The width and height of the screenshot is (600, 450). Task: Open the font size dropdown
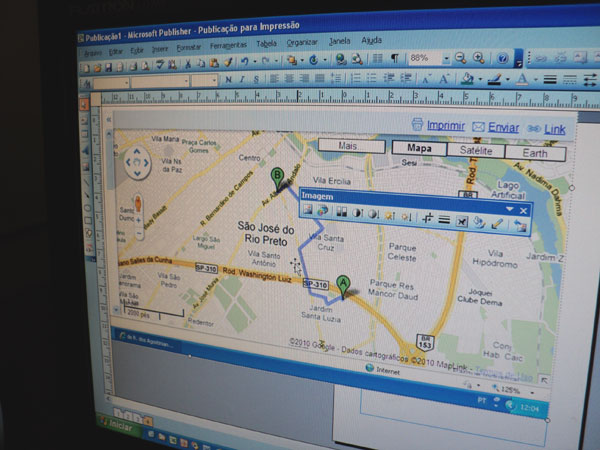tap(214, 80)
